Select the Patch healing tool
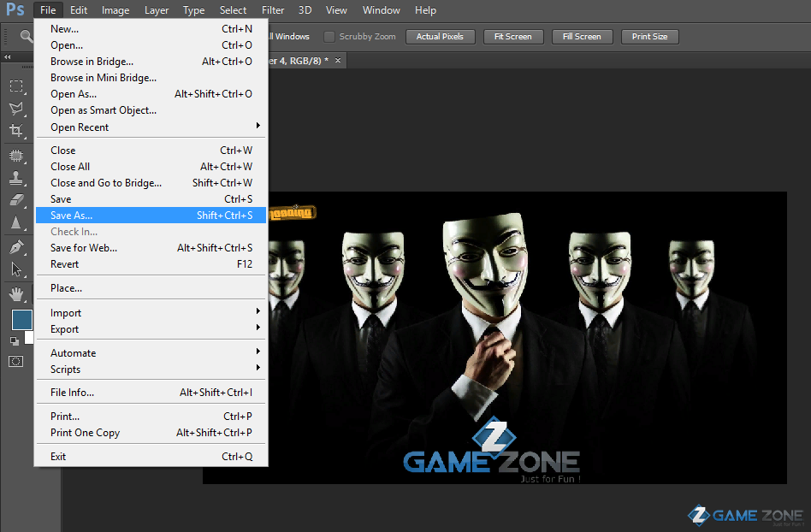811x532 pixels. pyautogui.click(x=16, y=156)
